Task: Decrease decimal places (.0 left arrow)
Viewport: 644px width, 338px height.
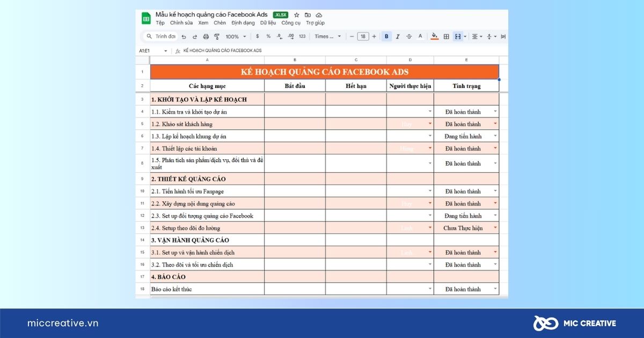Action: (x=279, y=36)
